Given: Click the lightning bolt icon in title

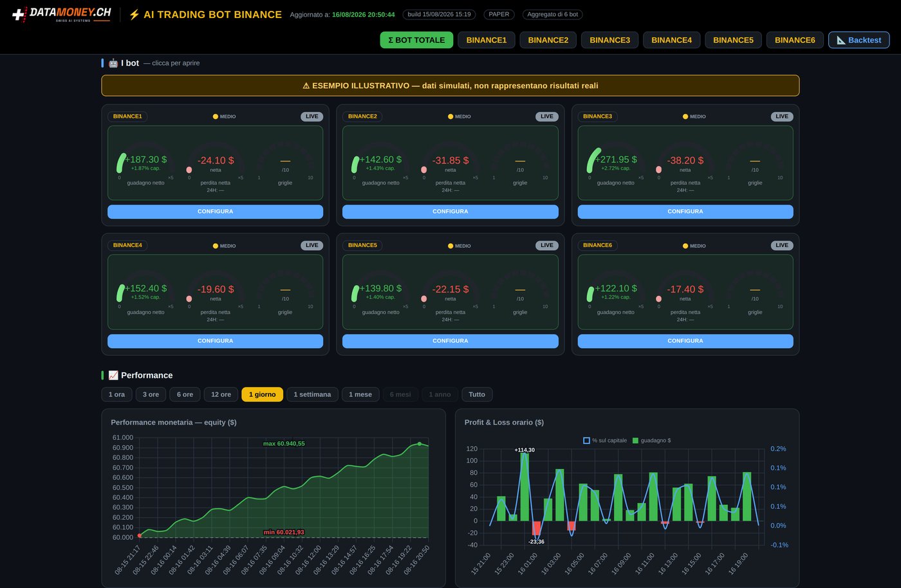Looking at the screenshot, I should (x=134, y=14).
